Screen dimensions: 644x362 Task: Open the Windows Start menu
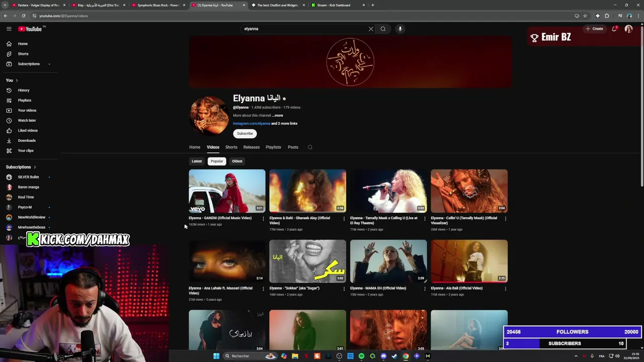(216, 356)
